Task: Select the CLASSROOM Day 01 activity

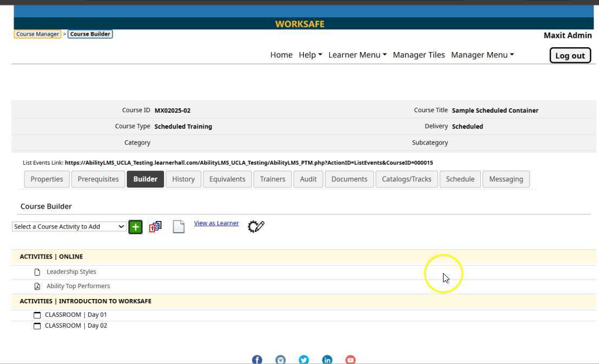Action: pos(76,315)
